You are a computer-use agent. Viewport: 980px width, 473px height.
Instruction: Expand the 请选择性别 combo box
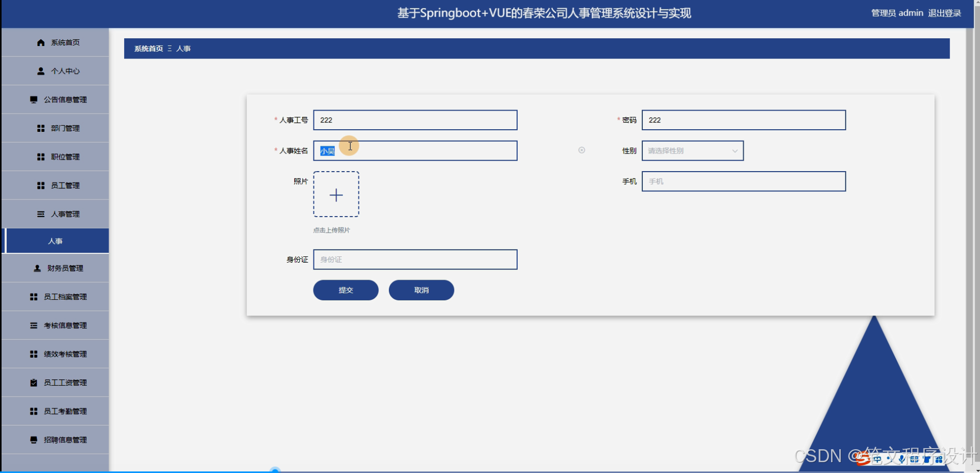(x=692, y=150)
